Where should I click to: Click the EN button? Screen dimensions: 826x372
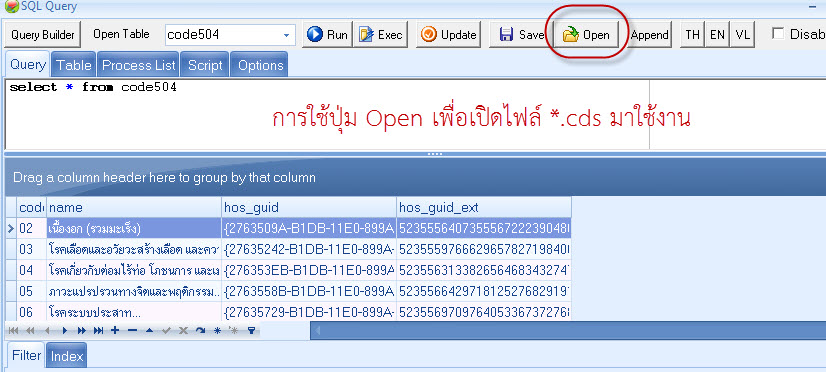tap(717, 35)
